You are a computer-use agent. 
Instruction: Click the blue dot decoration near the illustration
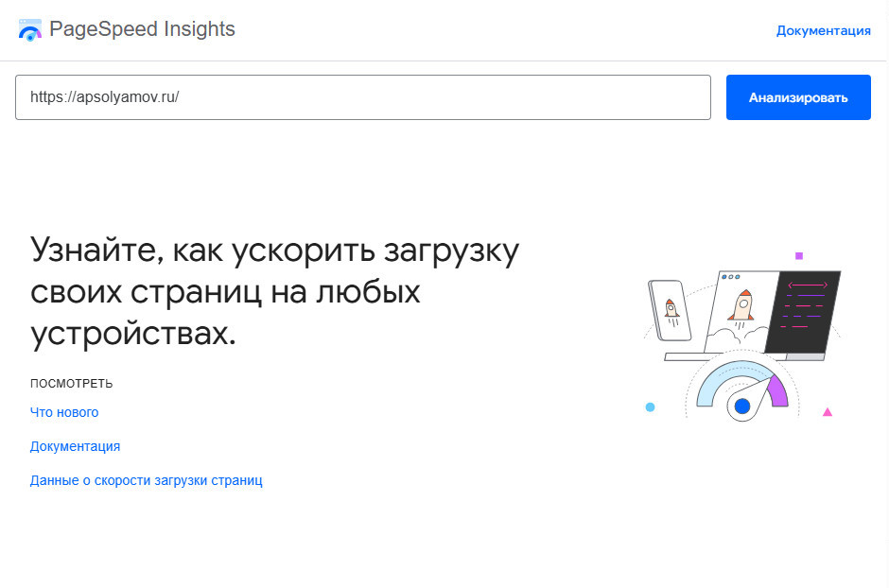point(650,406)
